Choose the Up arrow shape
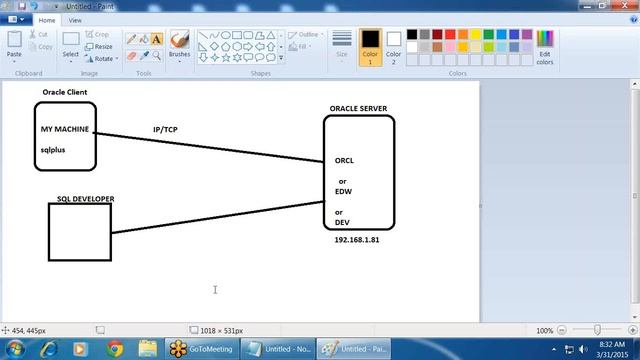The height and width of the screenshot is (360, 640). point(271,47)
